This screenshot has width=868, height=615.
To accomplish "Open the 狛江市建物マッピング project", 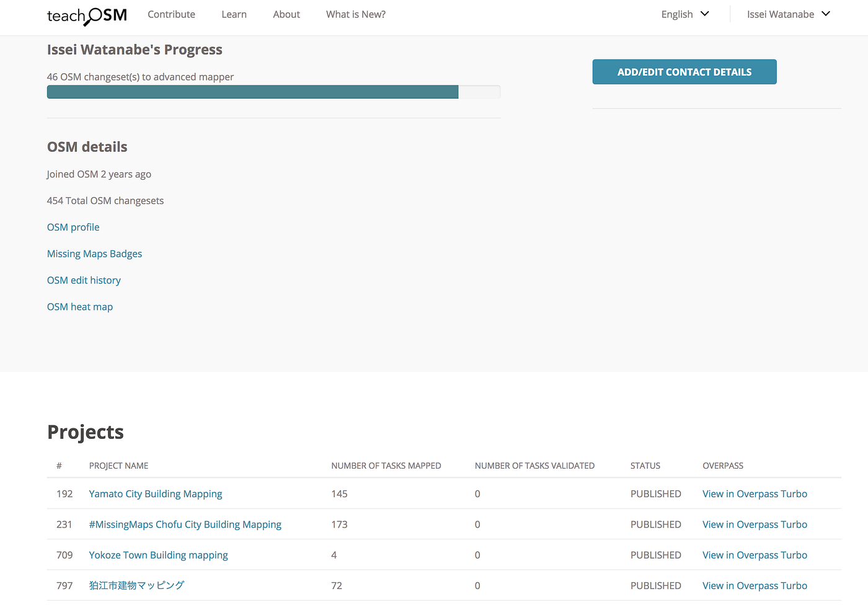I will (x=136, y=585).
